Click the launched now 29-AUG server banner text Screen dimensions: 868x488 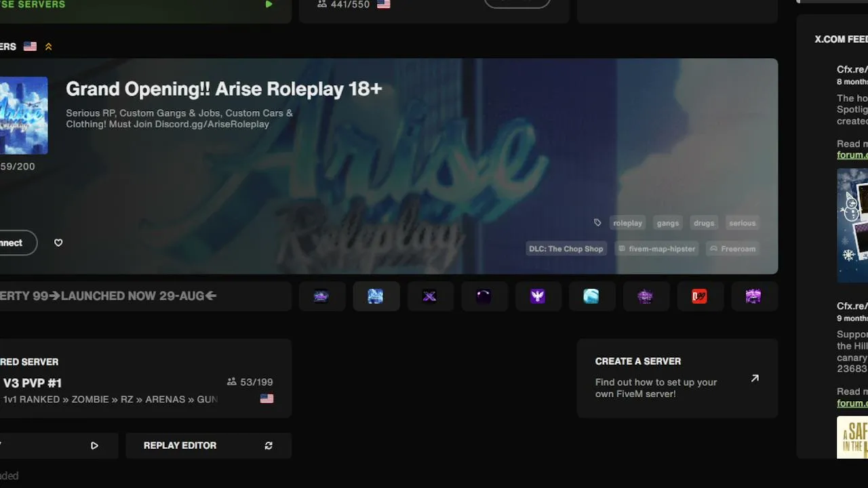(108, 296)
